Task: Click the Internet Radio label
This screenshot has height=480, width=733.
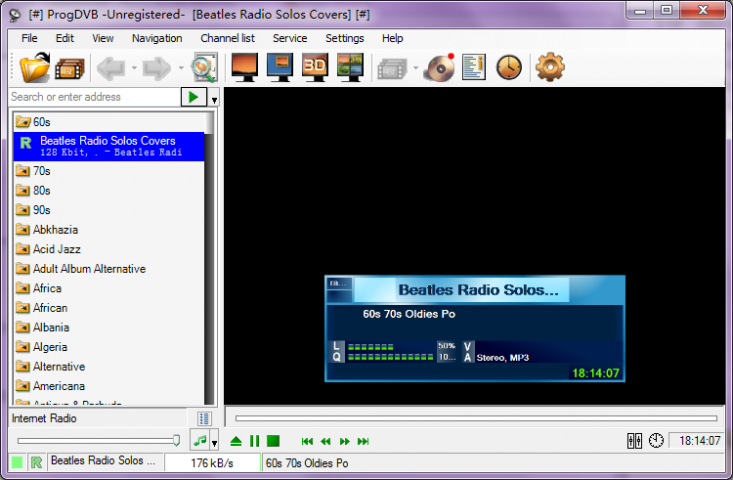Action: (x=44, y=418)
